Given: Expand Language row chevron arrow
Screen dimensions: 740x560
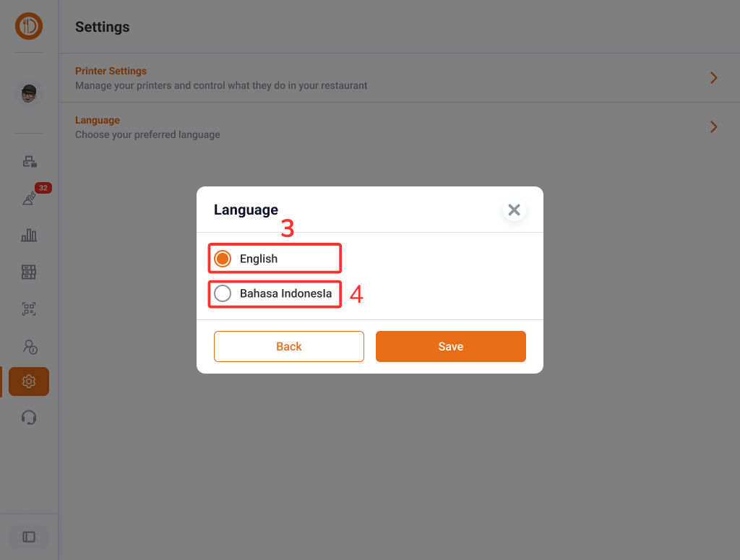Looking at the screenshot, I should pyautogui.click(x=713, y=127).
